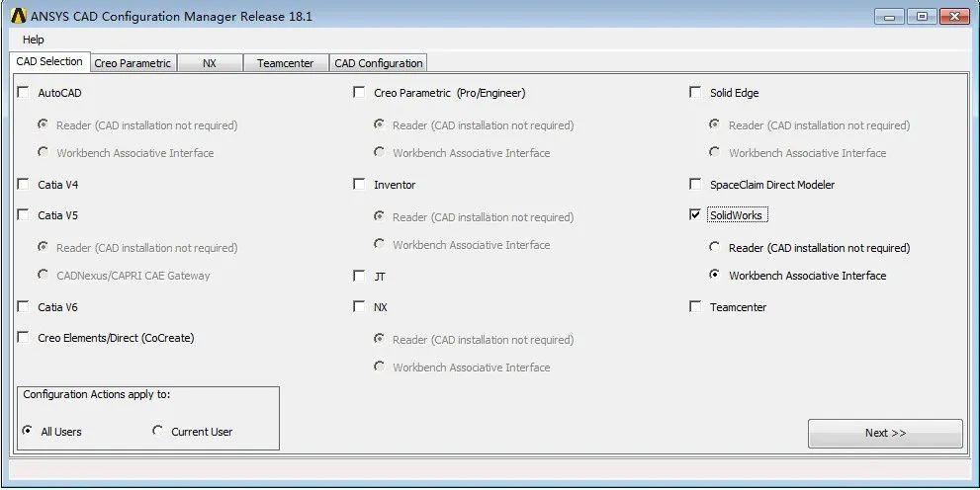Minimize the Configuration Manager window
Screen dimensions: 980x490
(x=889, y=16)
